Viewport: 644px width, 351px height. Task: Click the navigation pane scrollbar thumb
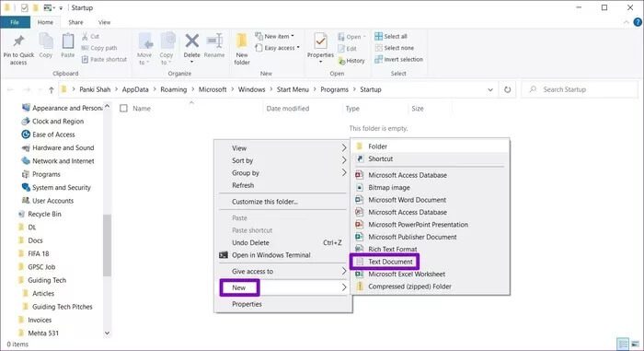click(x=108, y=245)
